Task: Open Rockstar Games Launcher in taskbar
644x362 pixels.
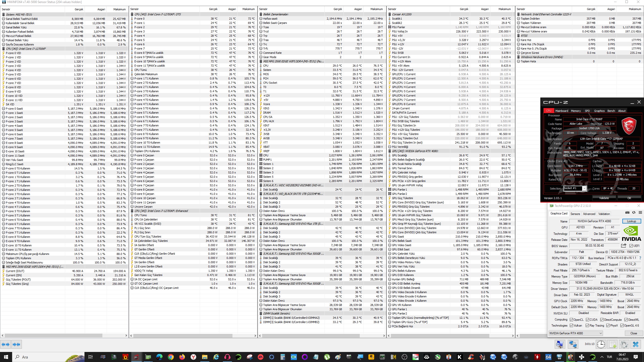Action: pos(371,357)
